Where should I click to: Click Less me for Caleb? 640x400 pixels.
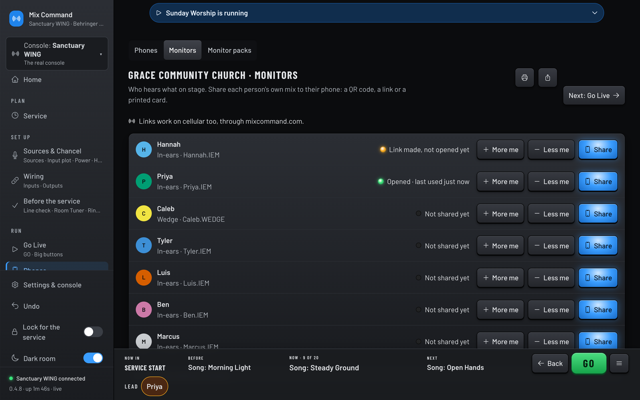[x=551, y=213]
